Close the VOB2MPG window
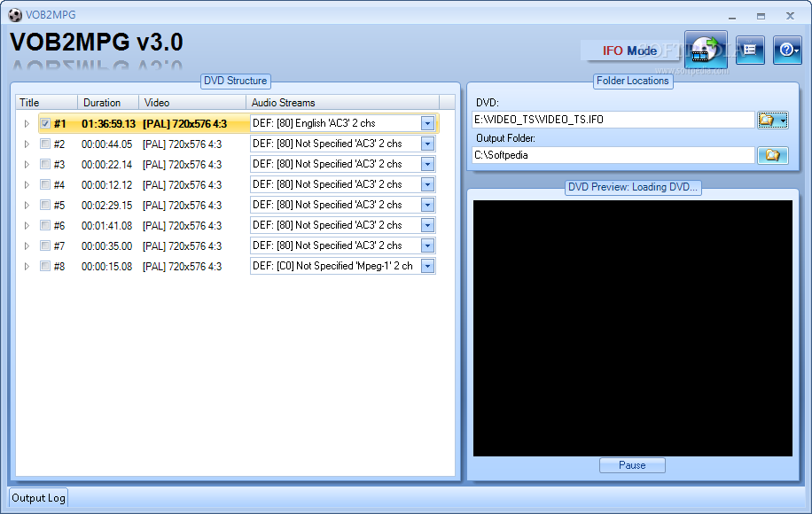Viewport: 812px width, 514px height. click(790, 16)
